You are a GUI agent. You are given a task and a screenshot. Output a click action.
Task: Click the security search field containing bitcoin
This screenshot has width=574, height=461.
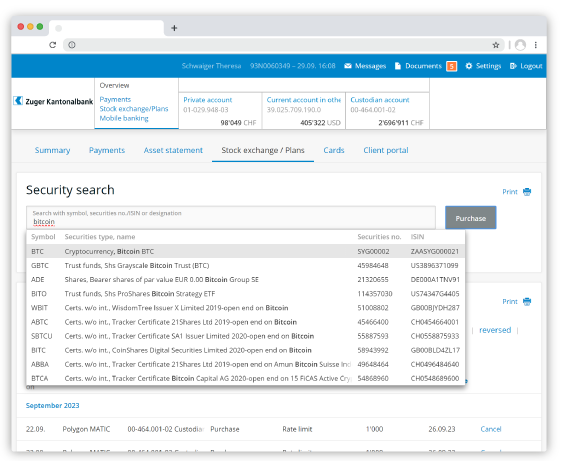[231, 218]
